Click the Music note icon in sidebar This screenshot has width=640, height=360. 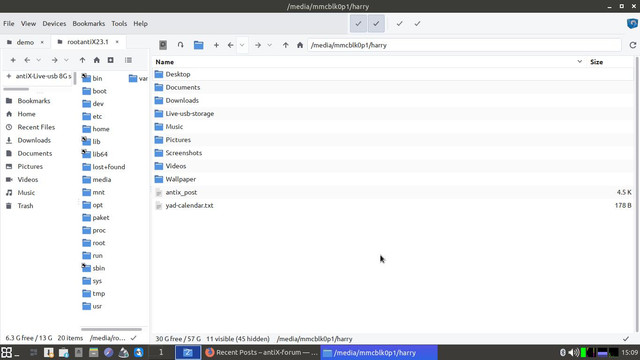(x=9, y=193)
